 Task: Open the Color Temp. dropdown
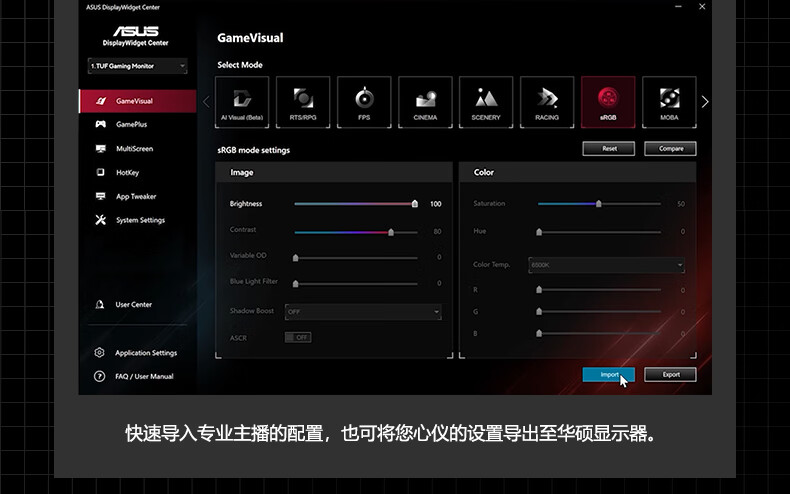607,265
